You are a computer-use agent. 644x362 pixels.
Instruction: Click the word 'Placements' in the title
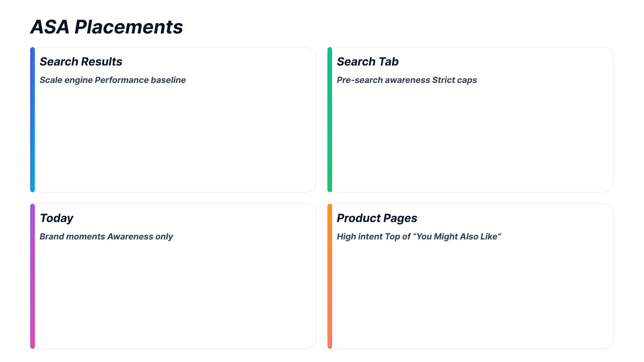click(129, 27)
